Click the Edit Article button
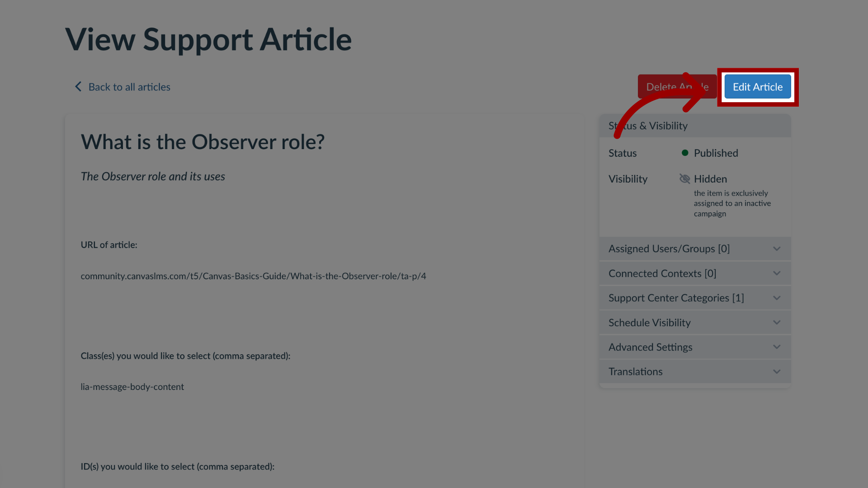 758,86
